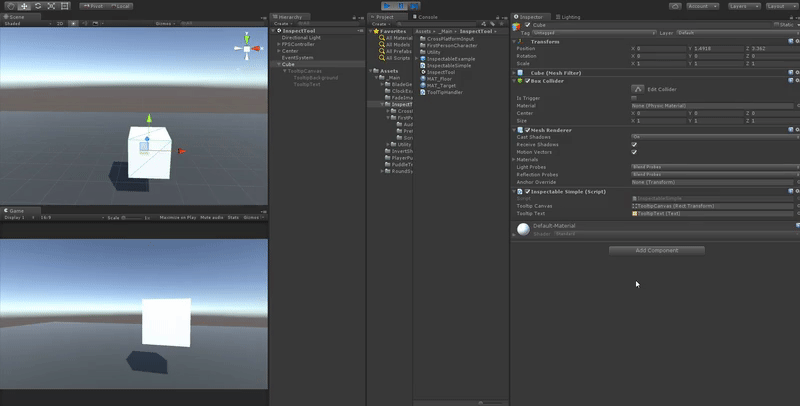Open the Hierarchy Create dropdown
This screenshot has height=406, width=800.
tap(282, 23)
